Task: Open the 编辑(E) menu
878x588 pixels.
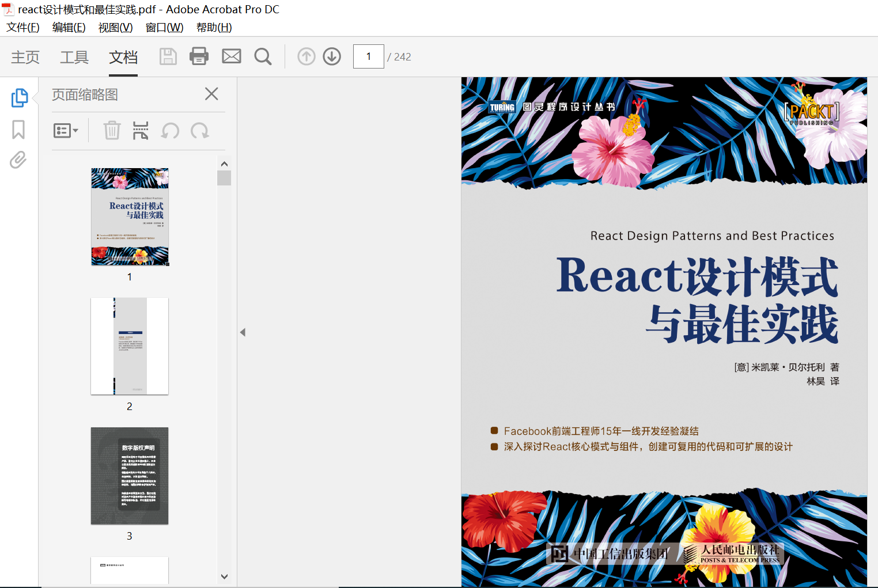Action: 69,28
